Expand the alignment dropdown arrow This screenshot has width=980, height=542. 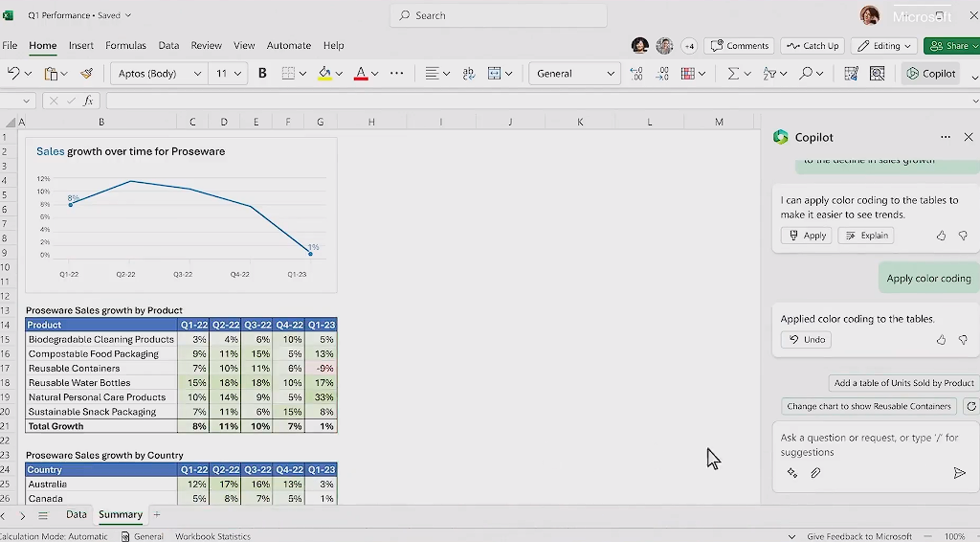pyautogui.click(x=446, y=73)
